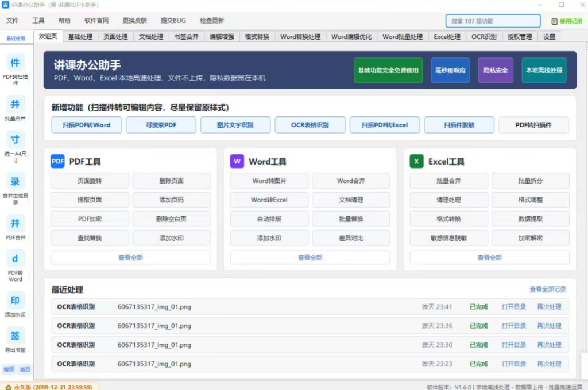This screenshot has height=390, width=588.
Task: Open 导出书签 sidebar shortcut icon
Action: tap(15, 336)
